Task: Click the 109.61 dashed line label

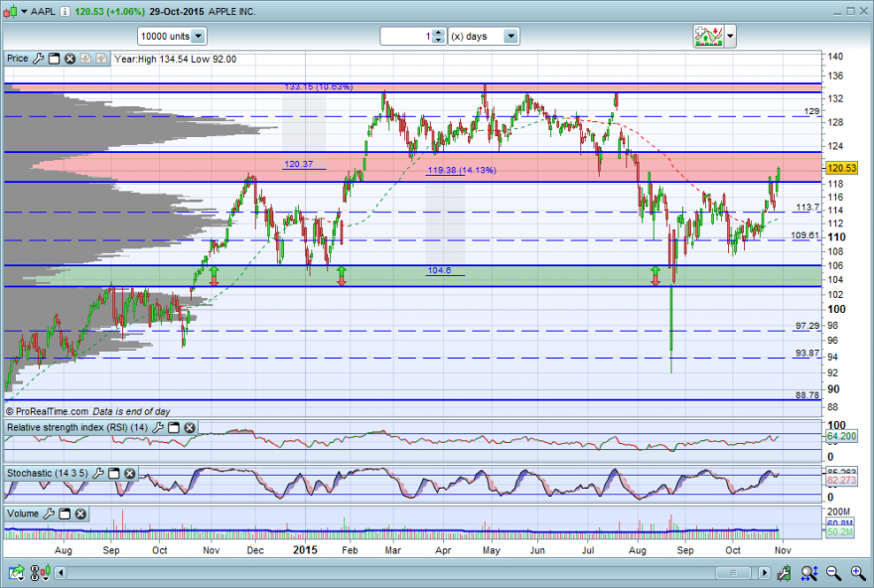Action: [805, 235]
